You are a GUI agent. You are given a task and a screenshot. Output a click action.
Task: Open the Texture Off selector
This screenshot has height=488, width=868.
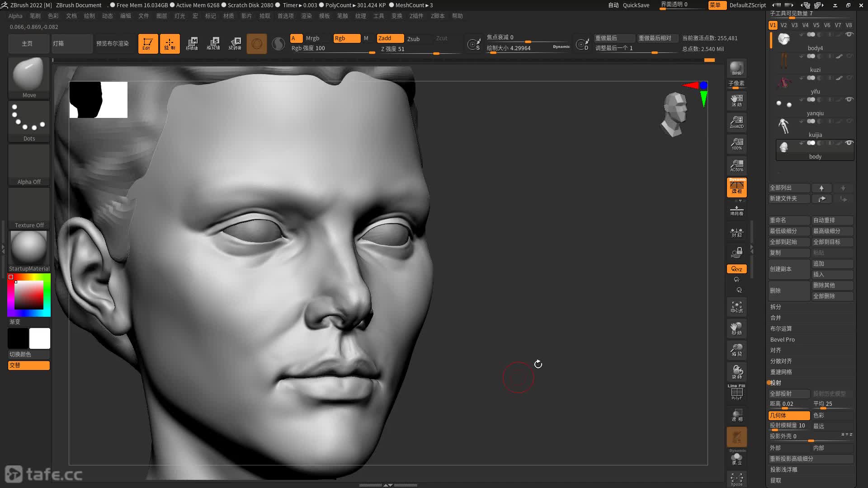(29, 208)
